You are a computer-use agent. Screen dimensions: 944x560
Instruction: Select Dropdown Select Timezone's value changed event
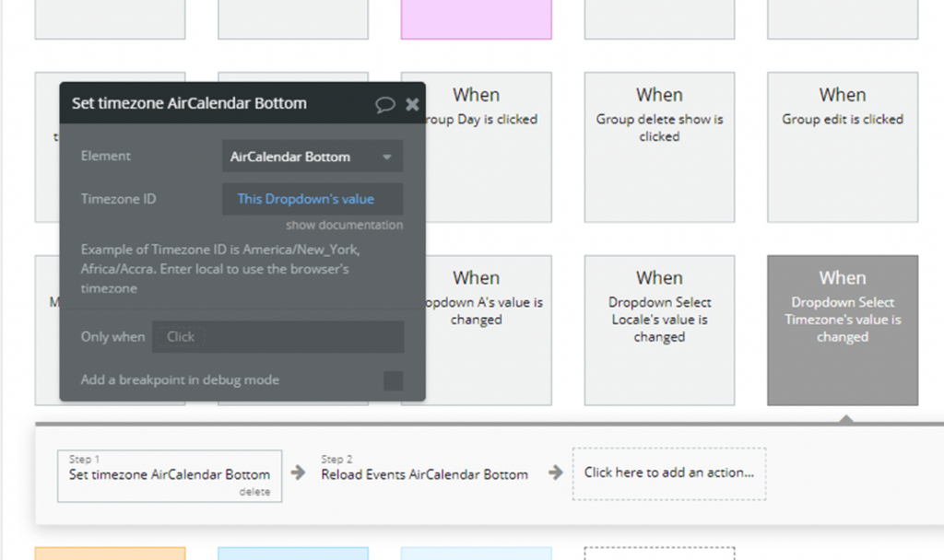[x=843, y=330]
